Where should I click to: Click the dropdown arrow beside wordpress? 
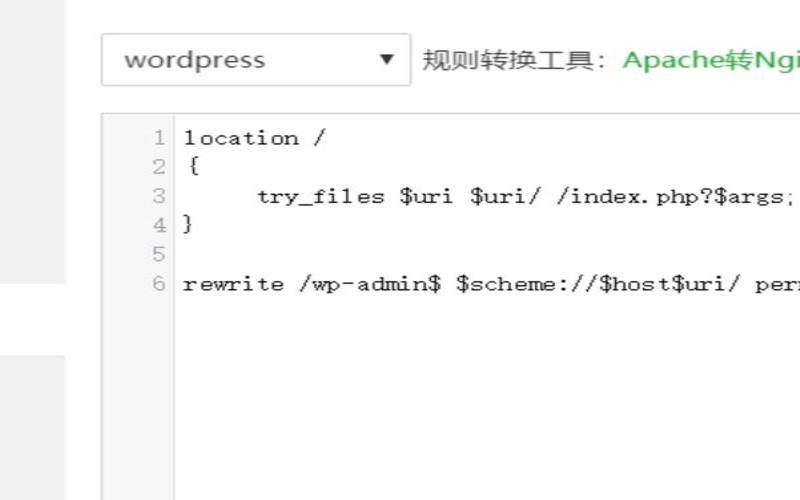(387, 60)
